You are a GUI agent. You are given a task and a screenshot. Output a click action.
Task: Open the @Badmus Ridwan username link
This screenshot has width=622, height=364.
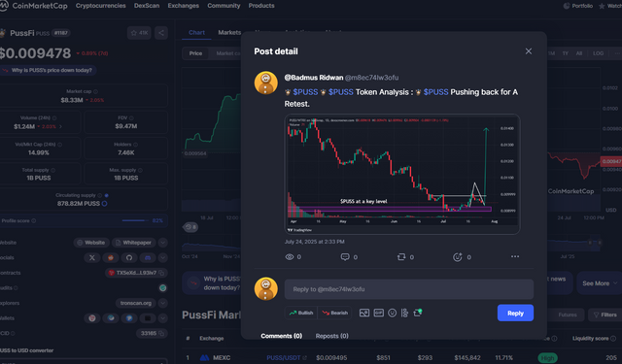(x=314, y=78)
